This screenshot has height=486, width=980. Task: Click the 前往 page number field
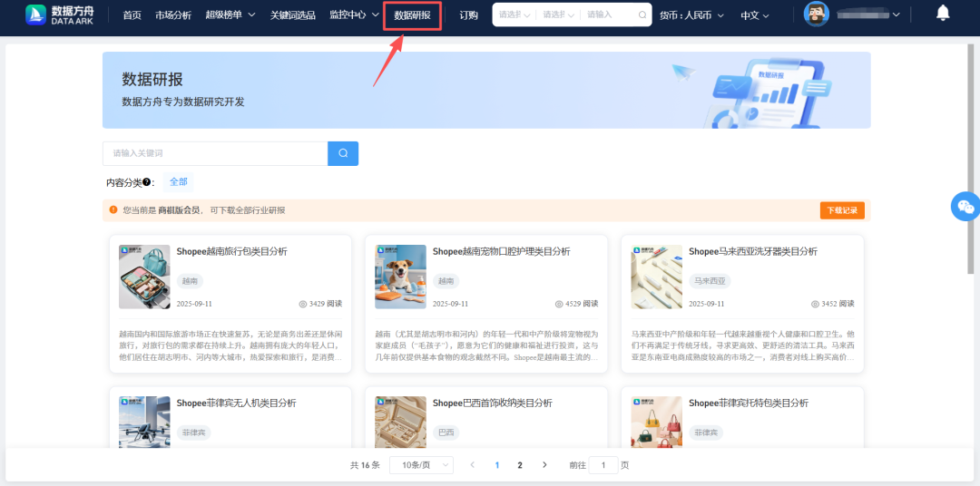click(603, 465)
